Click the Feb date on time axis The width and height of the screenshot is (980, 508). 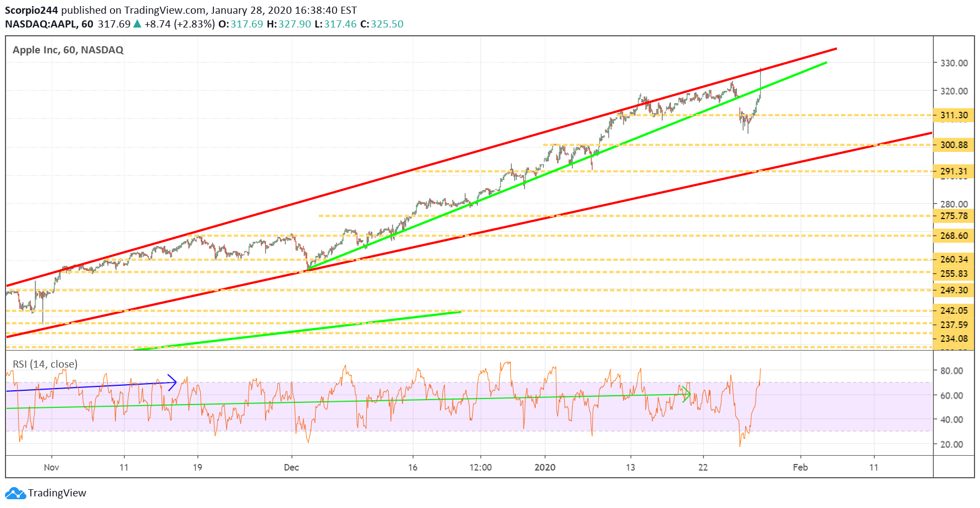coord(800,468)
